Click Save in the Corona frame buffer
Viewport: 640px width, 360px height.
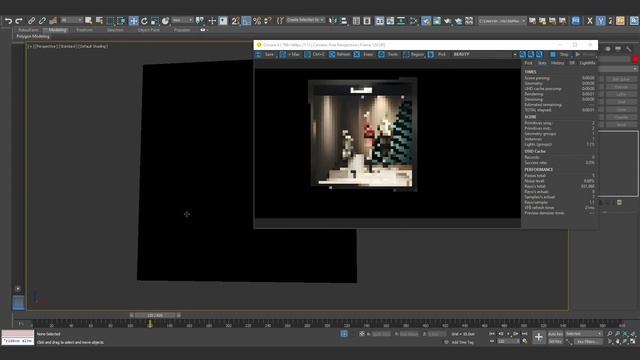(265, 54)
